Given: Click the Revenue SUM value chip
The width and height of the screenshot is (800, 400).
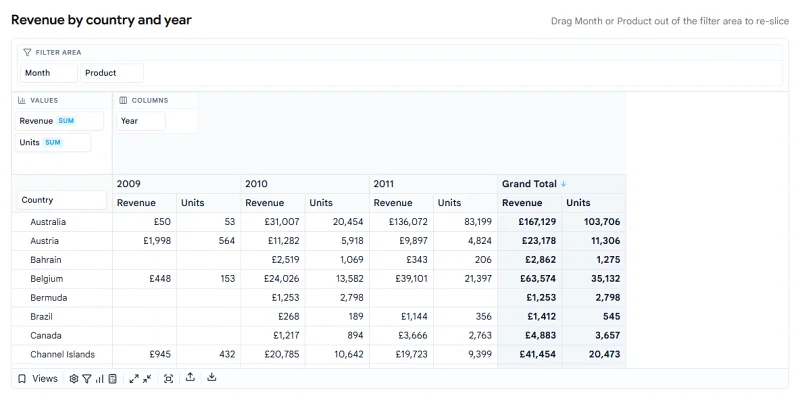Looking at the screenshot, I should pos(59,121).
